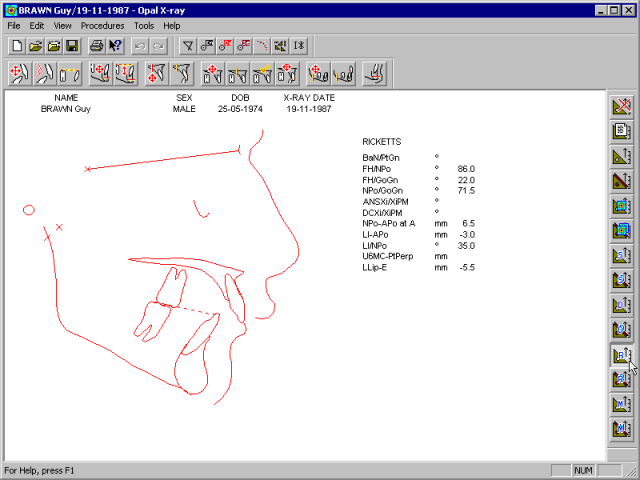
Task: Click the LI/NPo value 35.0
Action: click(466, 246)
